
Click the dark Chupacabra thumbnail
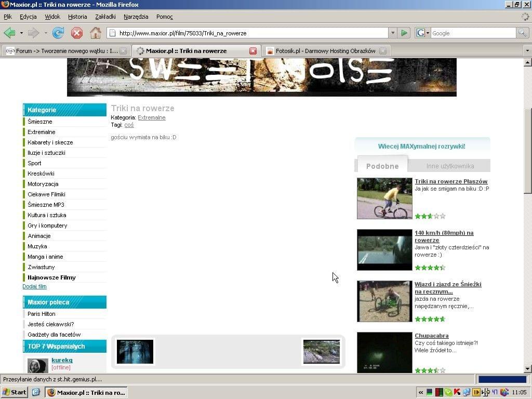[384, 353]
